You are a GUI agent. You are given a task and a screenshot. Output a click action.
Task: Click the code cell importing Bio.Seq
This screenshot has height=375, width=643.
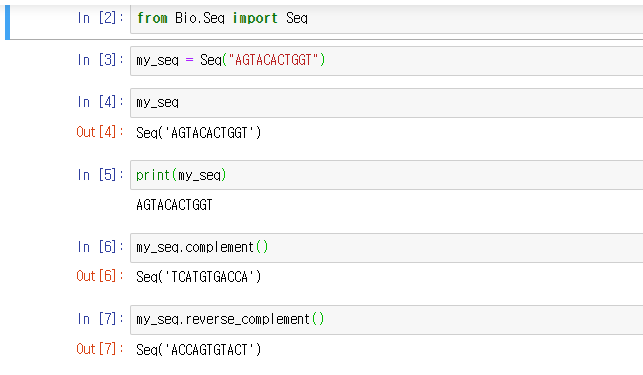386,19
